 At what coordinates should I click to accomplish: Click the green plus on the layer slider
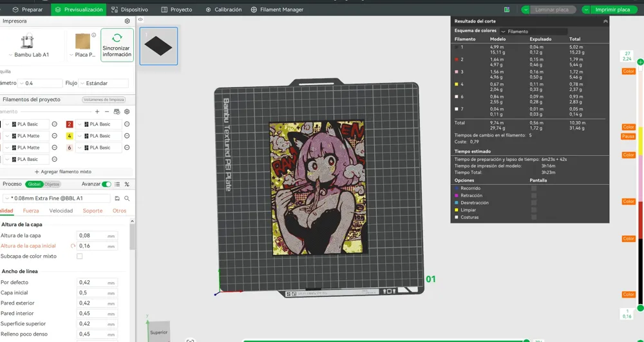[x=640, y=62]
